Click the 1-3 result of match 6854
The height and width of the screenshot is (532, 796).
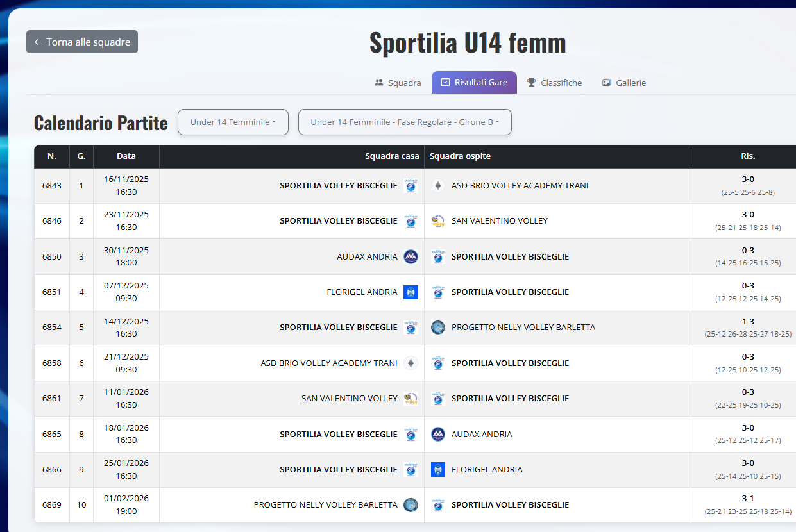click(x=748, y=321)
